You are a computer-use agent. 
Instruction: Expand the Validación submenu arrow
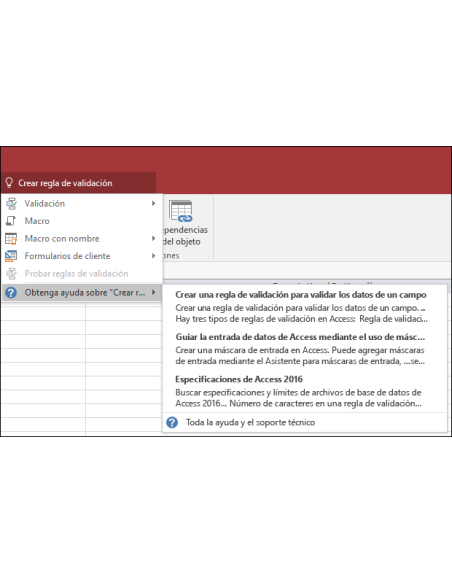[153, 203]
